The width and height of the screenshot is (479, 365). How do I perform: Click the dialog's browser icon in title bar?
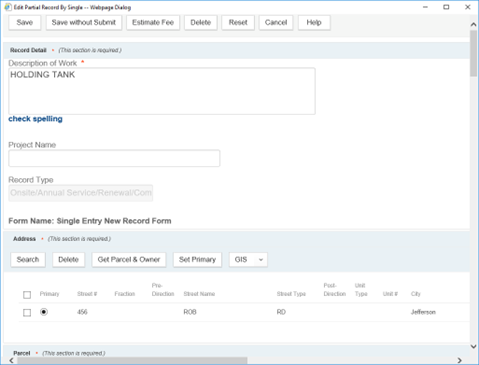[x=8, y=7]
